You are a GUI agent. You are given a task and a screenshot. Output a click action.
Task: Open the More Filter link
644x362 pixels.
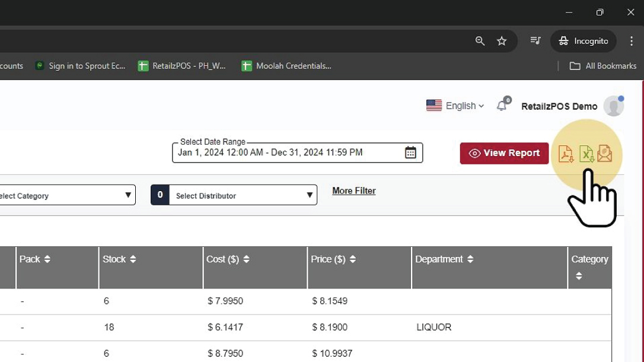pos(353,190)
